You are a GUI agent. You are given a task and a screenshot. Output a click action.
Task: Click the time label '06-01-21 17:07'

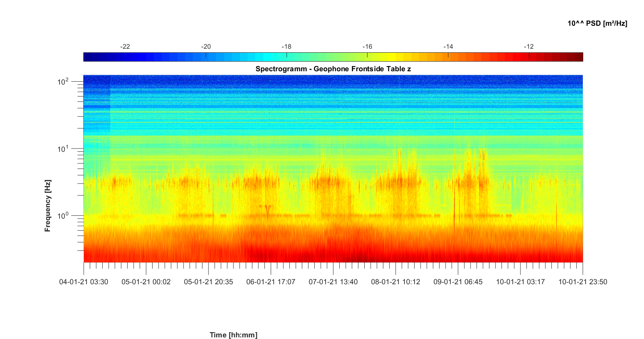coord(271,282)
